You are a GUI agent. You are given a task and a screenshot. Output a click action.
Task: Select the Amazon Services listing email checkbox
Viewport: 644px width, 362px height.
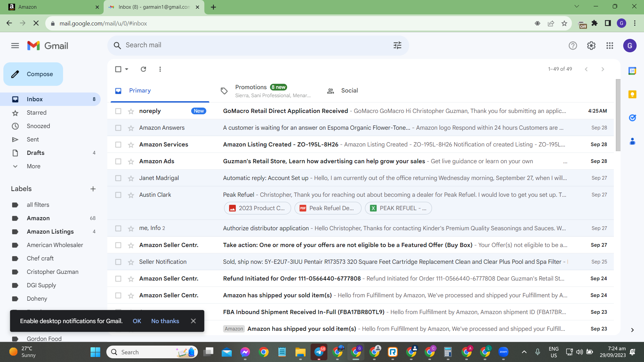(x=118, y=144)
